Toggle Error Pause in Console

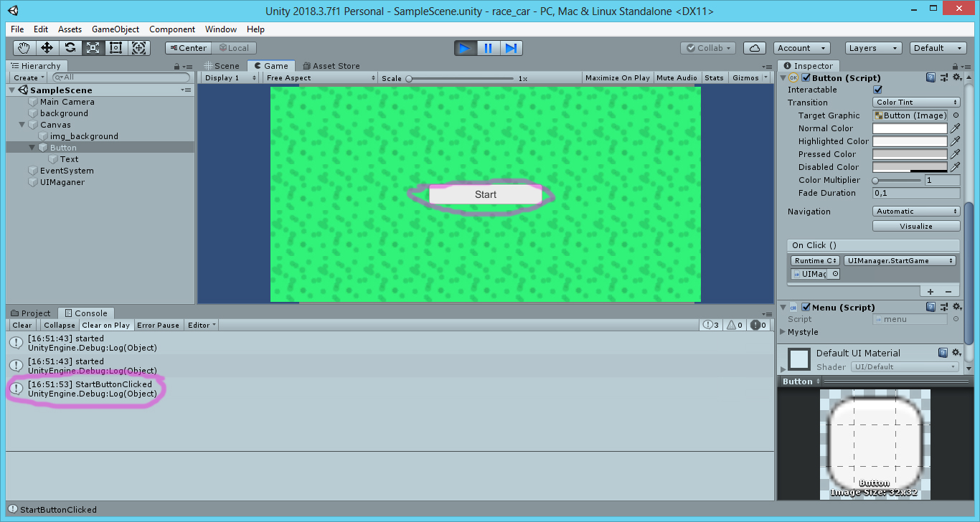(158, 325)
